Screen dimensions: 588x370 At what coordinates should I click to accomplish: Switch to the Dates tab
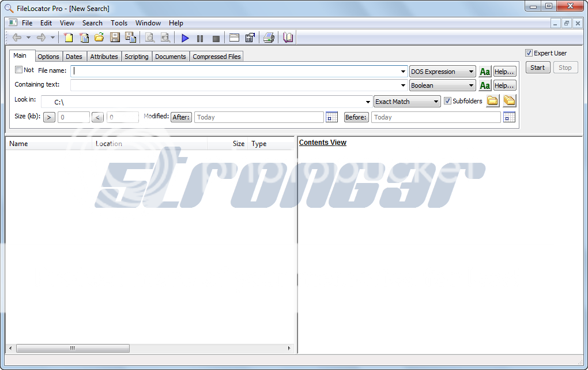(74, 57)
